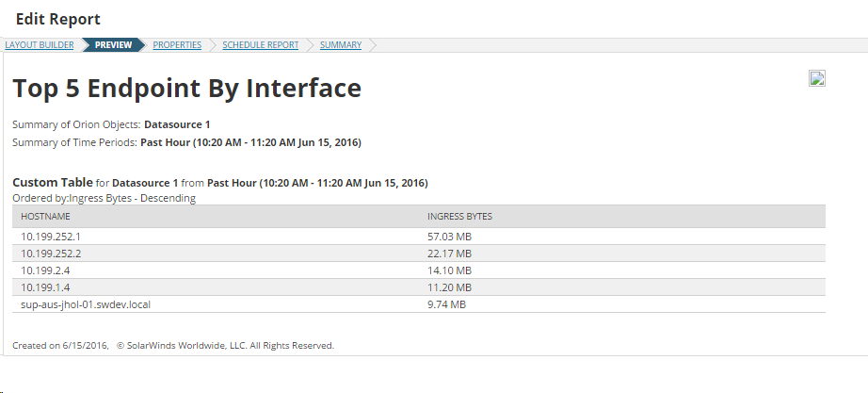Click the Ingress Bytes column header

click(459, 216)
